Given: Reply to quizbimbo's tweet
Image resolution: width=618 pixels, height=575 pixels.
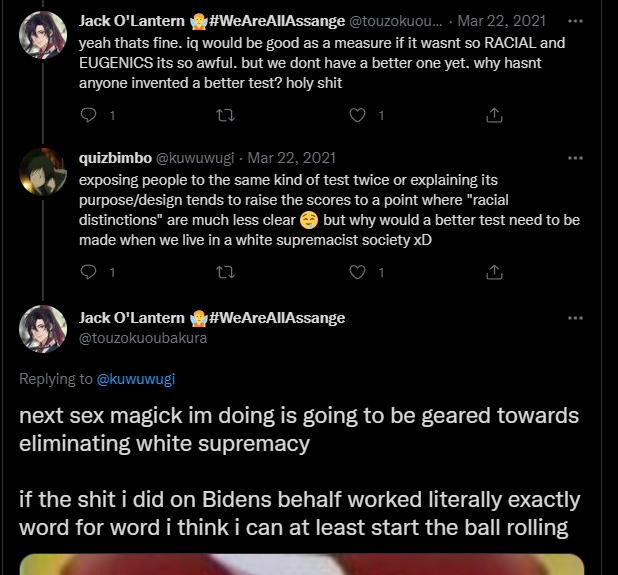Looking at the screenshot, I should click(88, 271).
